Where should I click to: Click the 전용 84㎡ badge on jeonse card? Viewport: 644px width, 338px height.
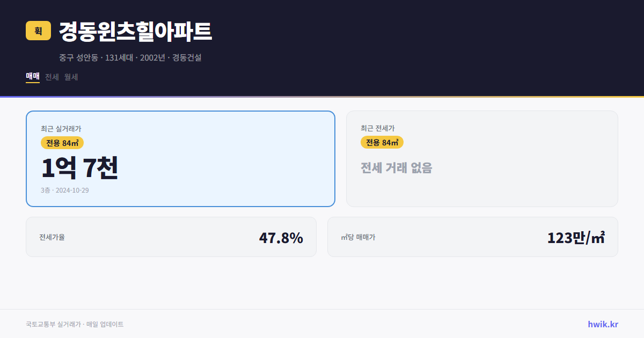(x=382, y=142)
